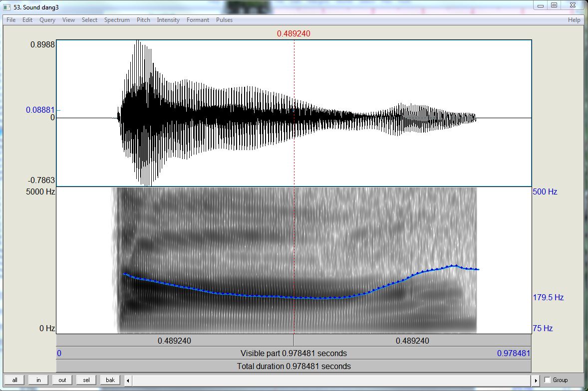Click the red cursor time 0.489240 label
The height and width of the screenshot is (391, 588).
[x=294, y=34]
